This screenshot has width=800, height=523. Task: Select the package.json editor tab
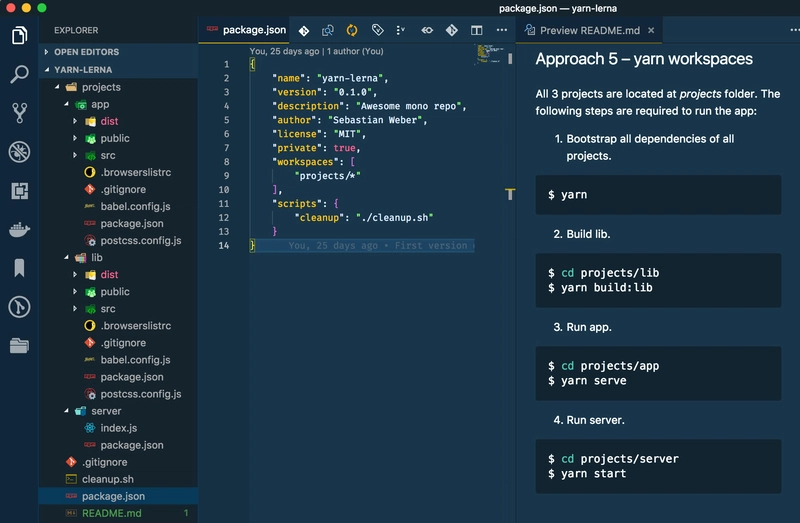253,30
